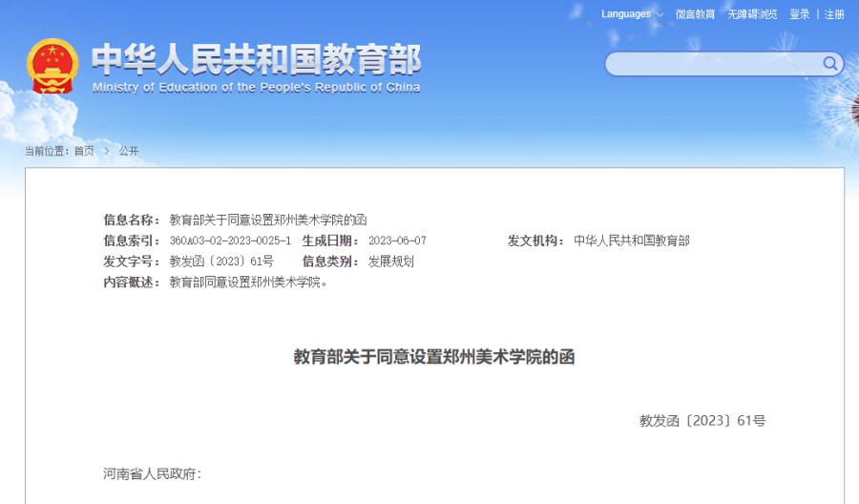859x504 pixels.
Task: Click the 登录 login link
Action: [x=799, y=14]
